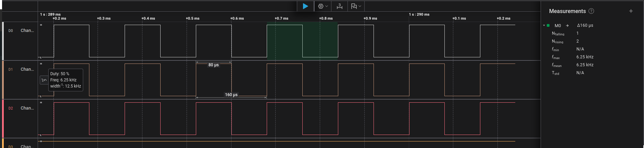Expand dropdown arrow beside hexagon trigger icon

pyautogui.click(x=327, y=6)
